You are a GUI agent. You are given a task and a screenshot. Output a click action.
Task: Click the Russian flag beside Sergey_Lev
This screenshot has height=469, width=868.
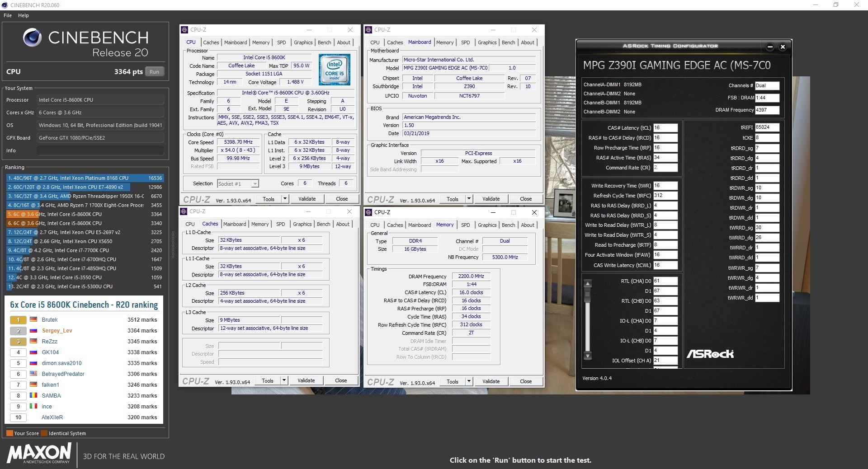tap(33, 330)
